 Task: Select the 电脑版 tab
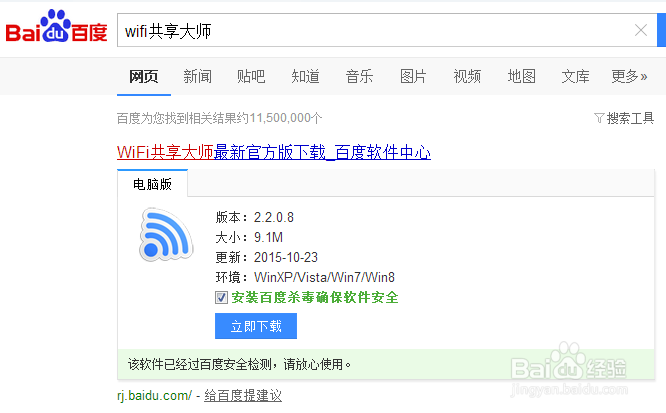152,184
